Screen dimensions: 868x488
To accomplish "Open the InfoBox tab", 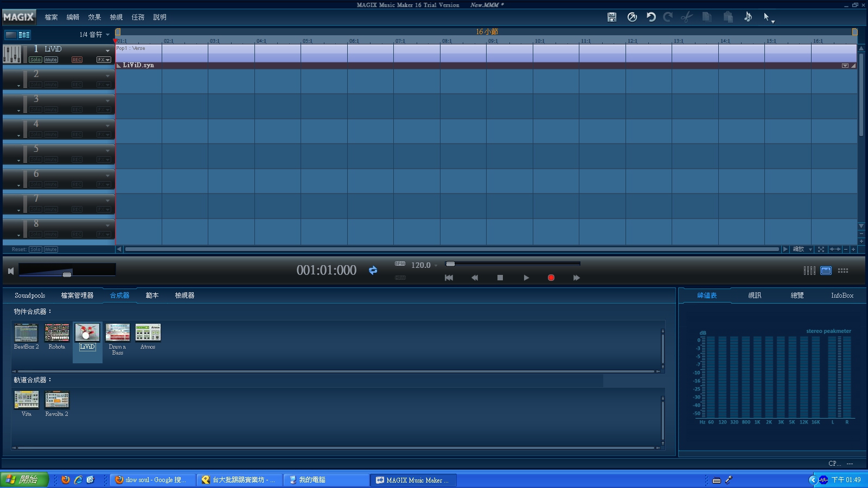I will coord(842,296).
